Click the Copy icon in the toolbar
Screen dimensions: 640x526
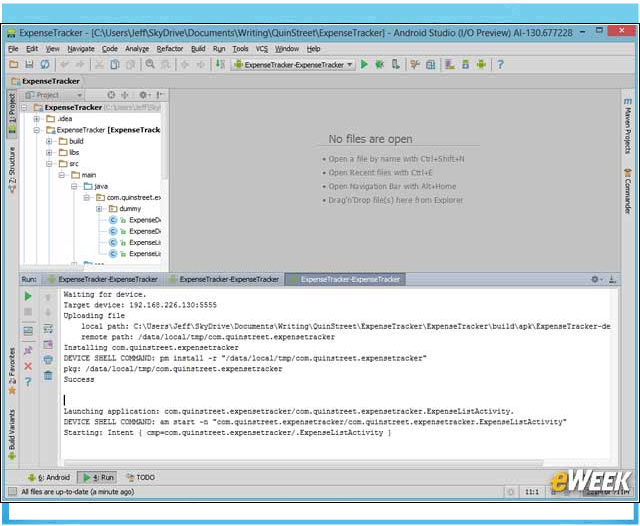pos(115,64)
